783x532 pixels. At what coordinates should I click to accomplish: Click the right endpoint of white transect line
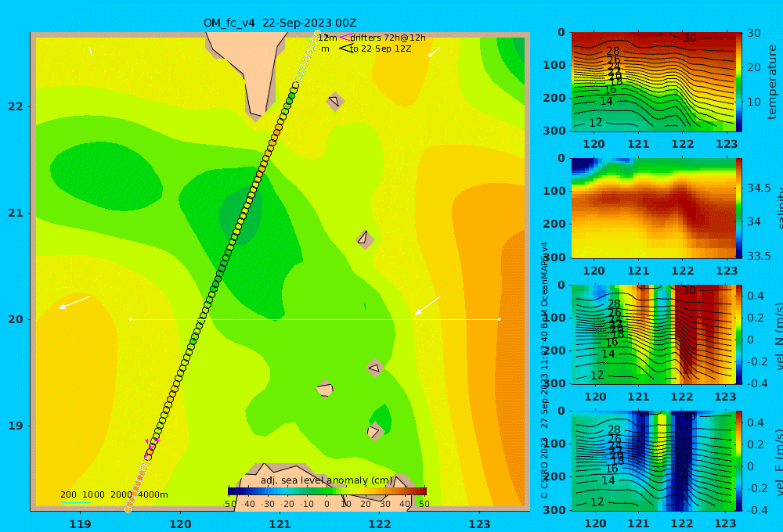click(500, 319)
